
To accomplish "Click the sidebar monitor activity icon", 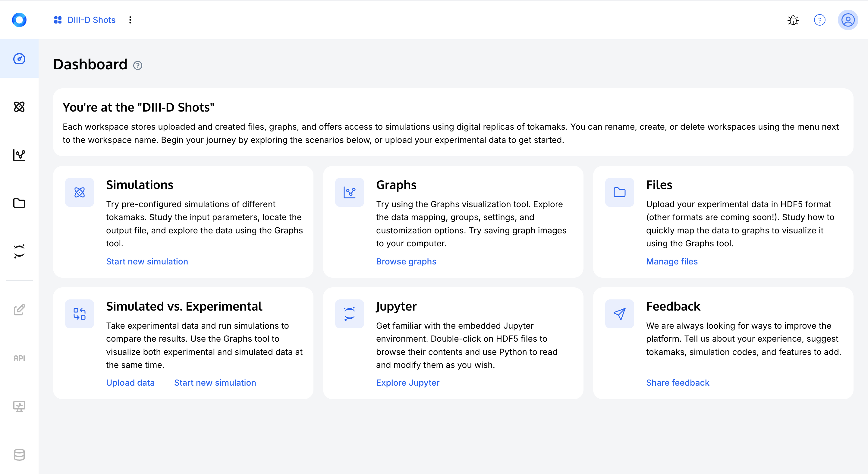I will 19,406.
